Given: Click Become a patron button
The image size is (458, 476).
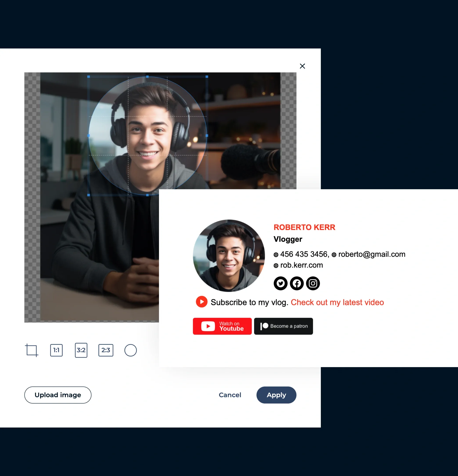Looking at the screenshot, I should click(284, 326).
